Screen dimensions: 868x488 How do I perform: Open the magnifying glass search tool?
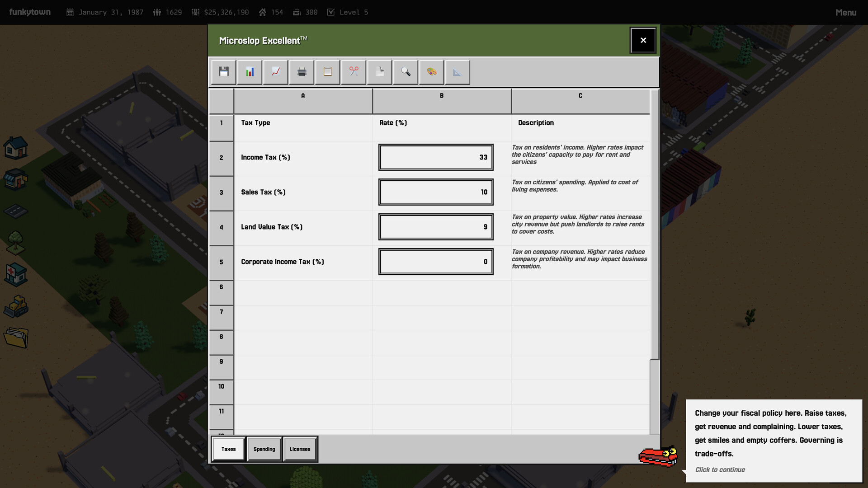pyautogui.click(x=405, y=72)
